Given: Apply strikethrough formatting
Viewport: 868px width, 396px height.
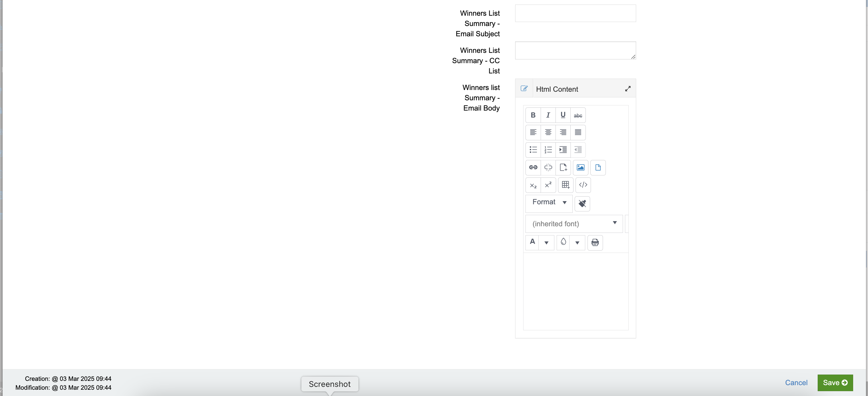Looking at the screenshot, I should pyautogui.click(x=578, y=115).
